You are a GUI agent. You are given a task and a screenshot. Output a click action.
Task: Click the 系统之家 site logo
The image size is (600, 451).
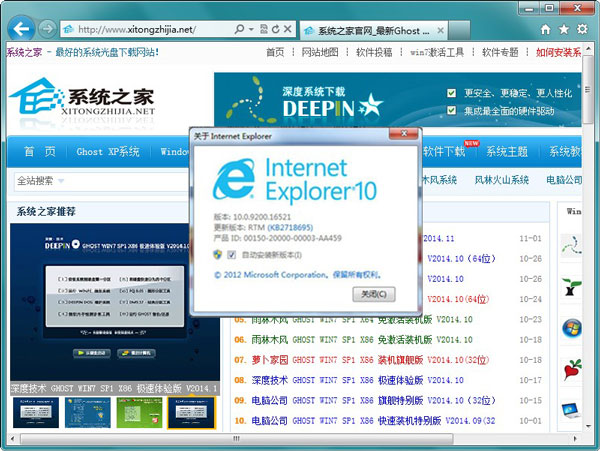[82, 97]
